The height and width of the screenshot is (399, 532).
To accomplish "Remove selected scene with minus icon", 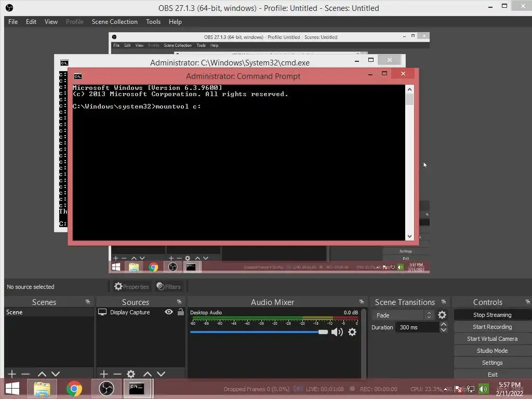I will coord(25,374).
